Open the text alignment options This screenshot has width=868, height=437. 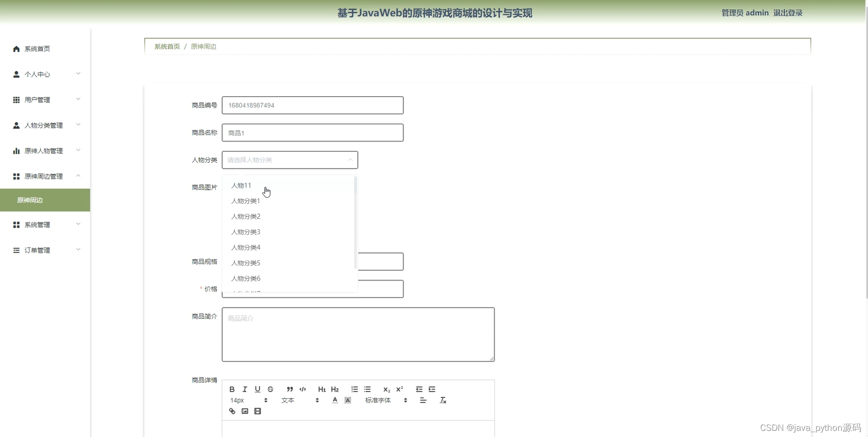tap(423, 400)
